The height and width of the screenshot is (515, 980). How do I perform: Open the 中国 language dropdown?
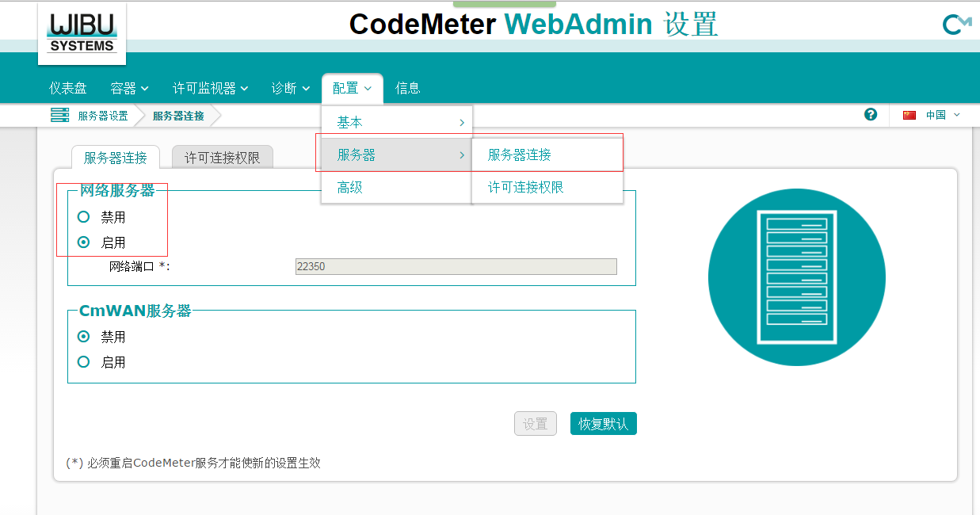(943, 115)
